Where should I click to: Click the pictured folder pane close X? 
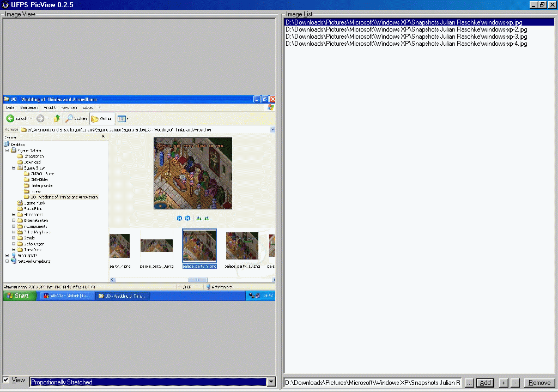103,136
